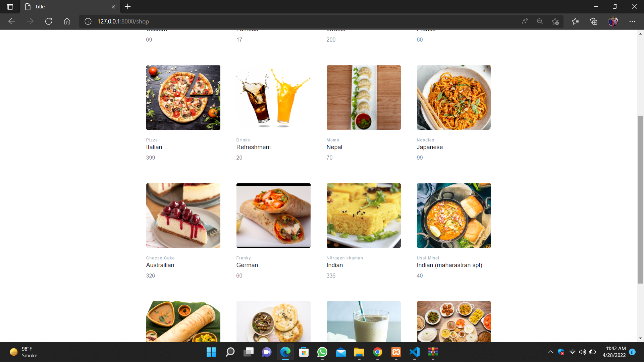
Task: Open the Read Aloud icon in address bar
Action: pos(525,21)
